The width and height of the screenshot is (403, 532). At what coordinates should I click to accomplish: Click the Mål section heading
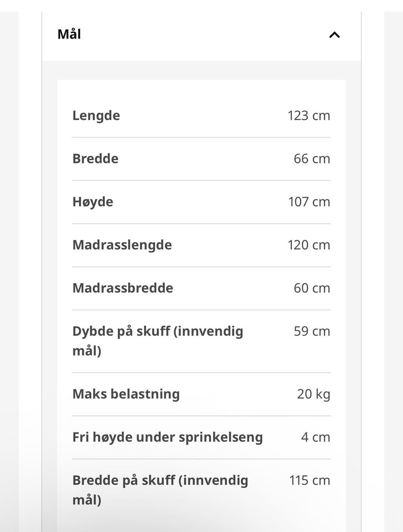[69, 34]
